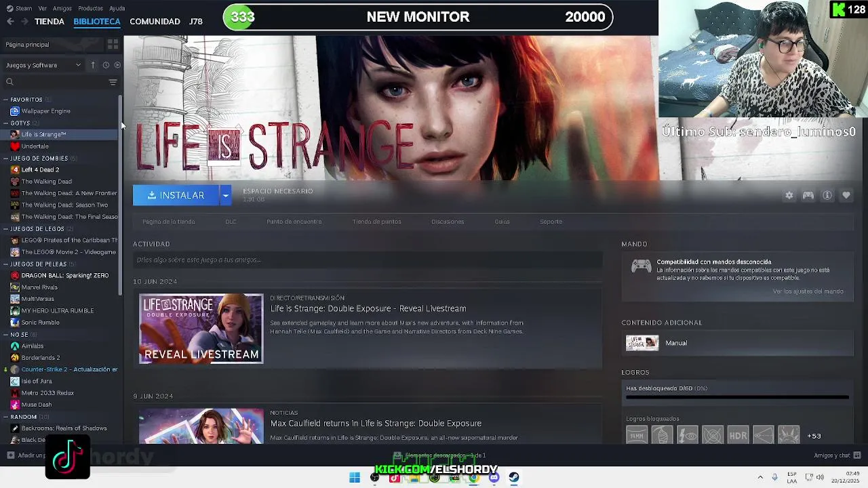Screen dimensions: 868x488
Task: Click Wallpaper Engine icon in library
Action: coord(15,111)
